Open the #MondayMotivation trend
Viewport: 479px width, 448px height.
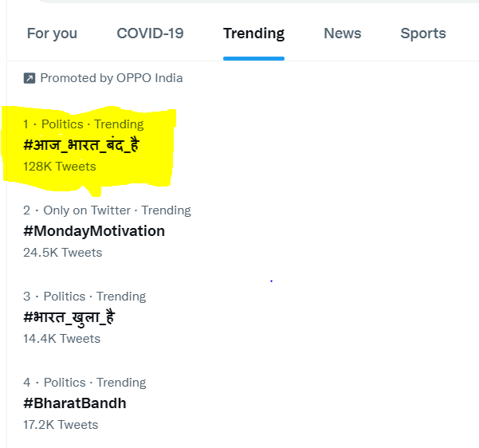(94, 231)
